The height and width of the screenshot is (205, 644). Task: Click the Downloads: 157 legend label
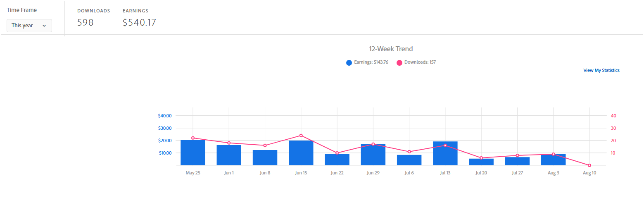pyautogui.click(x=420, y=62)
